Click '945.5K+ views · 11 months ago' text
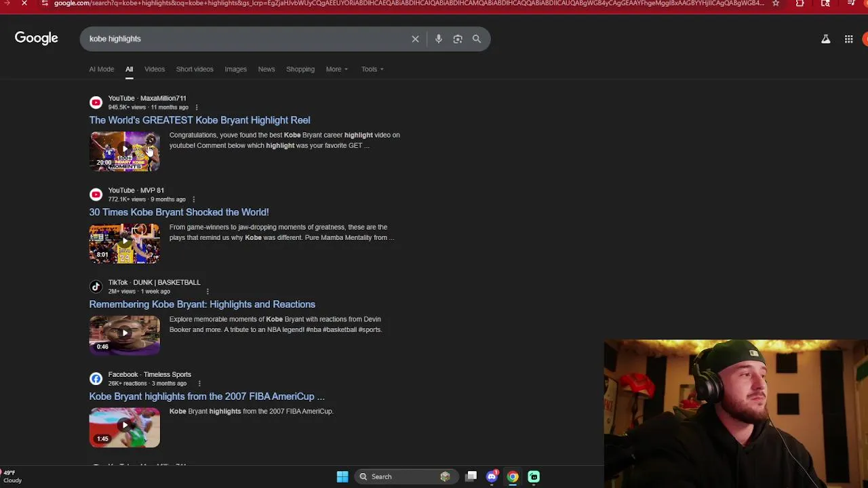The height and width of the screenshot is (488, 868). click(148, 107)
